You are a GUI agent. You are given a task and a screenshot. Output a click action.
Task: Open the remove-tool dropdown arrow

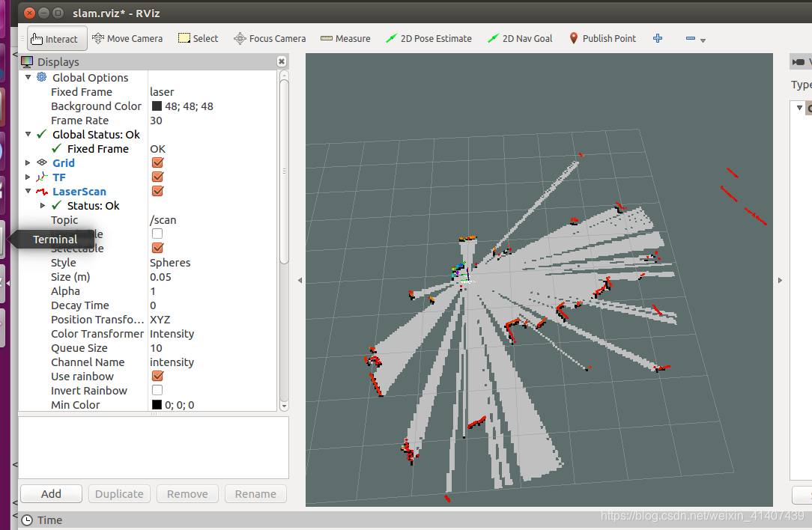(x=703, y=40)
